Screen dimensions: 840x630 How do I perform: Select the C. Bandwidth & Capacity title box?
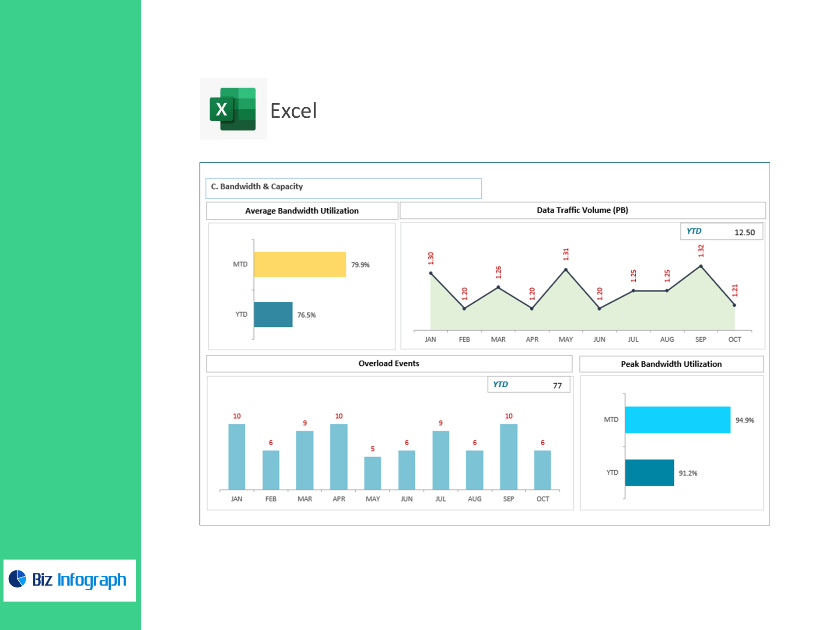pos(343,188)
